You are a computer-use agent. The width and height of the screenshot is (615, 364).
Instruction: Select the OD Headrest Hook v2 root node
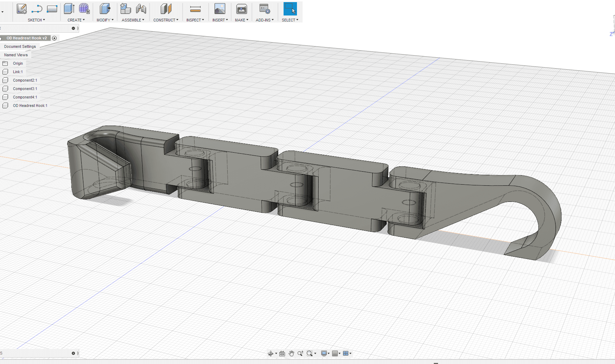(x=26, y=38)
